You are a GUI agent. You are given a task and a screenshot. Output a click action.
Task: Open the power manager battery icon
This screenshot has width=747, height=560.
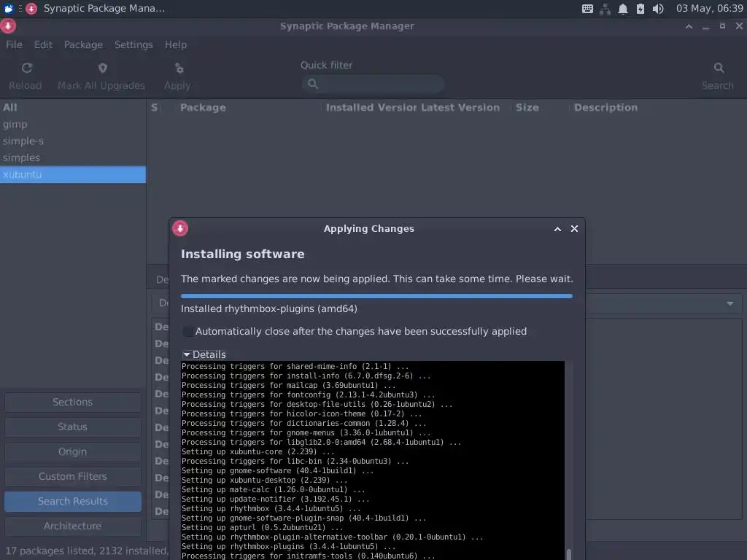640,9
